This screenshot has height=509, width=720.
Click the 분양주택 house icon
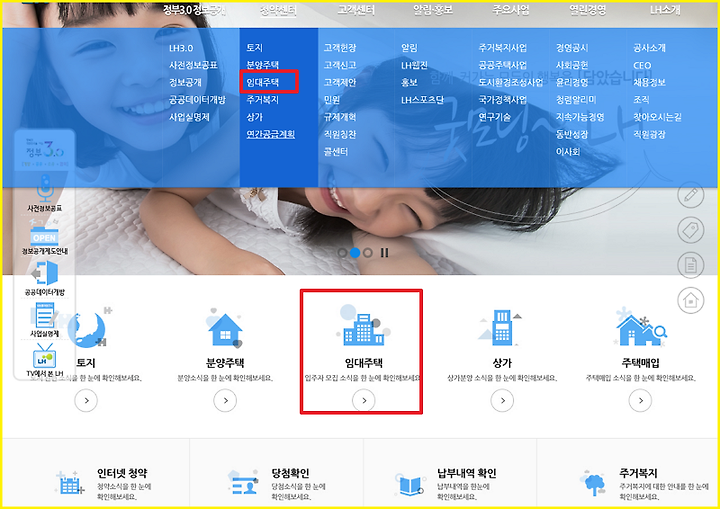(225, 328)
